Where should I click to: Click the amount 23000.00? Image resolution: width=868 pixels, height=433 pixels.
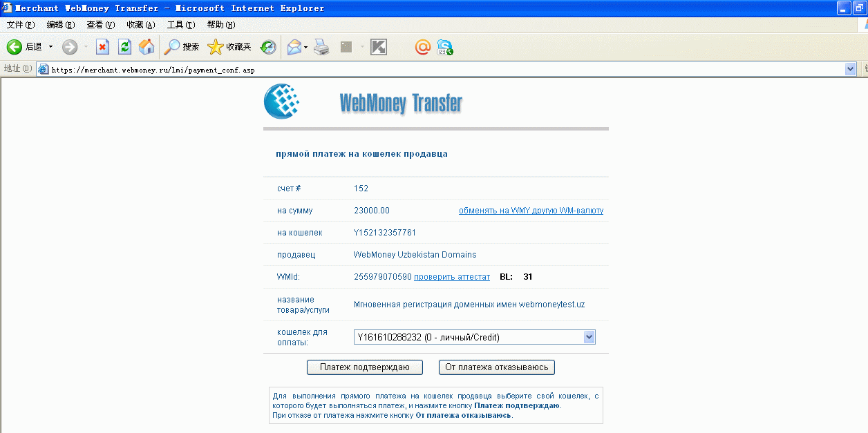click(x=372, y=211)
